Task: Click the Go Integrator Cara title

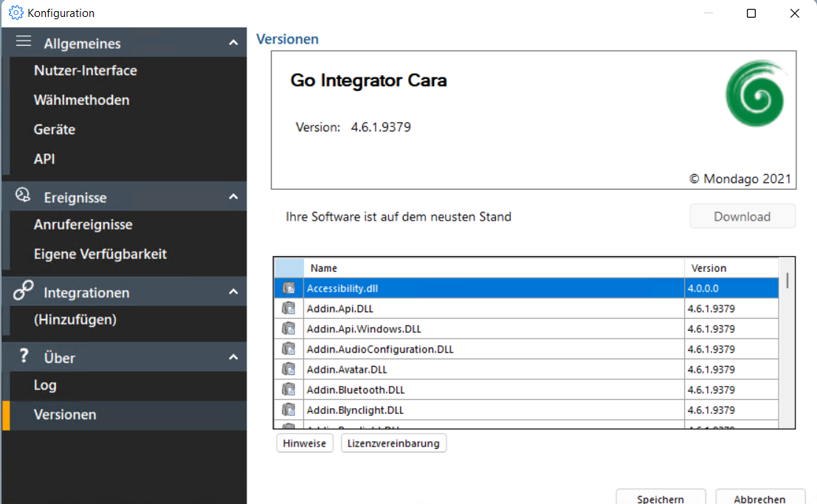Action: point(368,80)
